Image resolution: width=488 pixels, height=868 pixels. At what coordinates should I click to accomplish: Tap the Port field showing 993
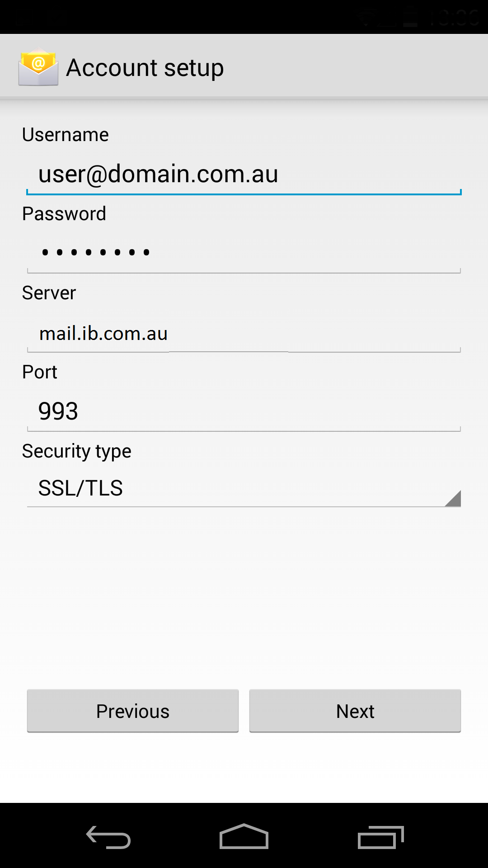coord(244,411)
